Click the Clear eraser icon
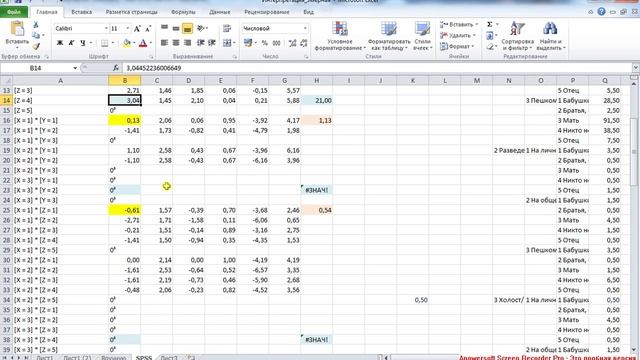Image resolution: width=640 pixels, height=360 pixels. 490,47
